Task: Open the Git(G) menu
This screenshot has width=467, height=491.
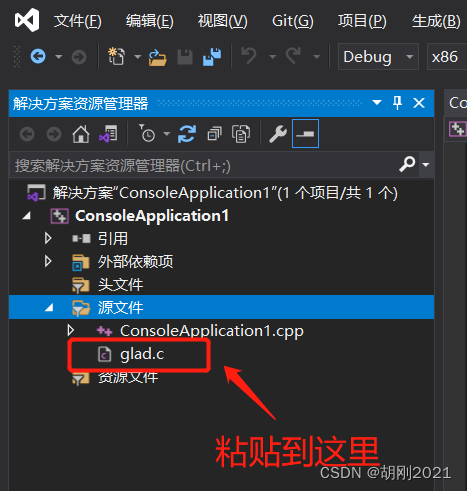Action: pyautogui.click(x=293, y=21)
